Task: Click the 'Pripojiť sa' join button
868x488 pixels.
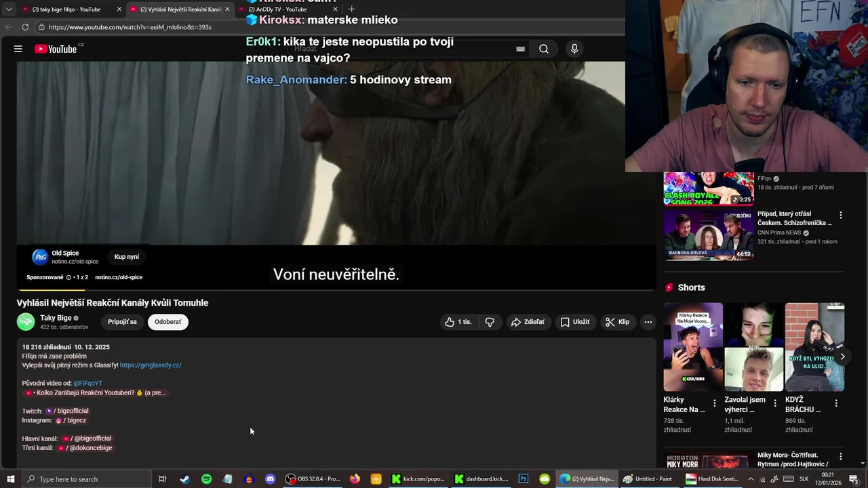Action: (122, 322)
